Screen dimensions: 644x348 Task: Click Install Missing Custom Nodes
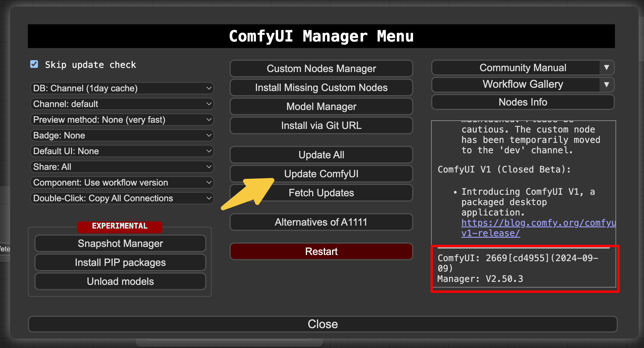click(x=321, y=87)
